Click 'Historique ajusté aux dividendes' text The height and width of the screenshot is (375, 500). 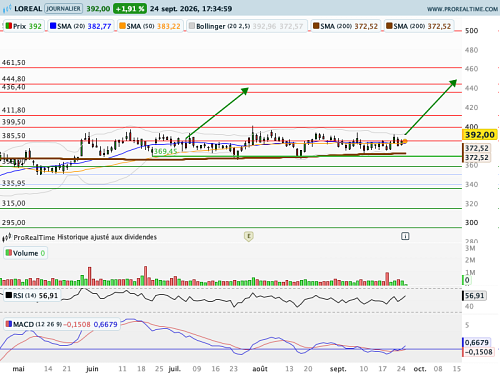[x=107, y=237]
